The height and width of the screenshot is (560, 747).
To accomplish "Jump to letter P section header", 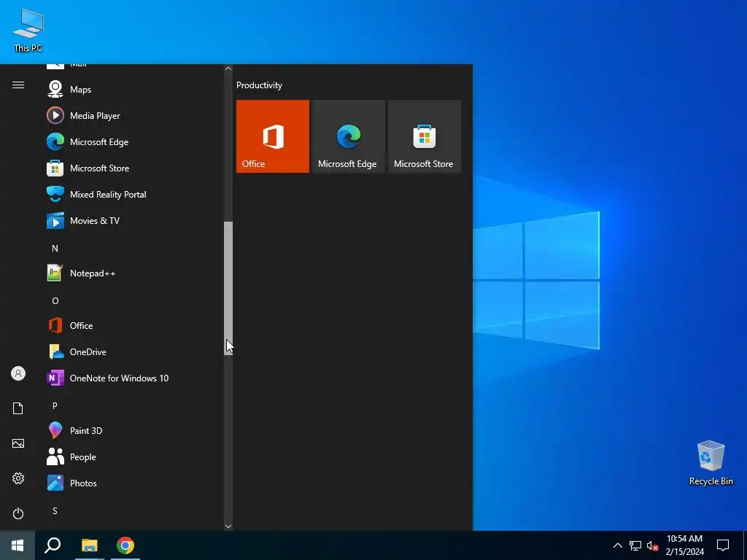I will click(x=55, y=405).
